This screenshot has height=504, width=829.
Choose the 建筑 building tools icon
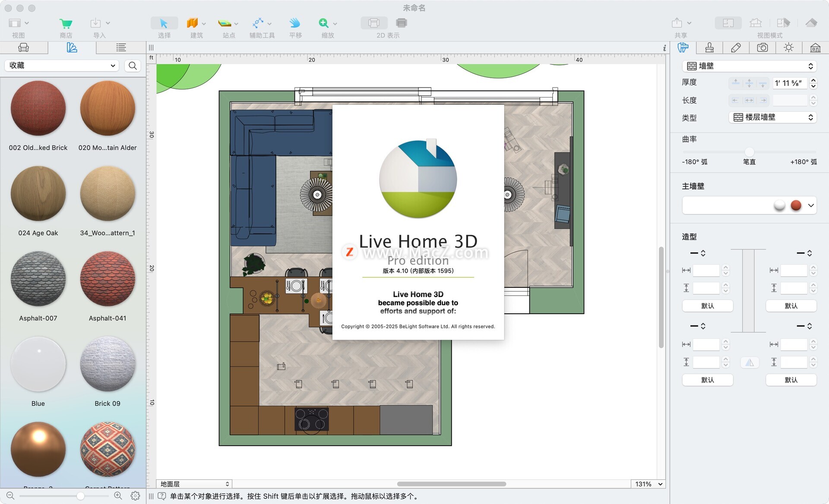[x=192, y=23]
